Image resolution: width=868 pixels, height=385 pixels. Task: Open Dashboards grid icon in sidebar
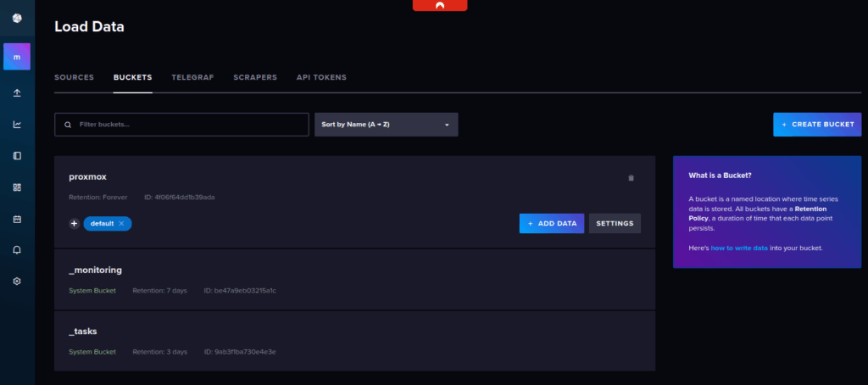(x=17, y=187)
